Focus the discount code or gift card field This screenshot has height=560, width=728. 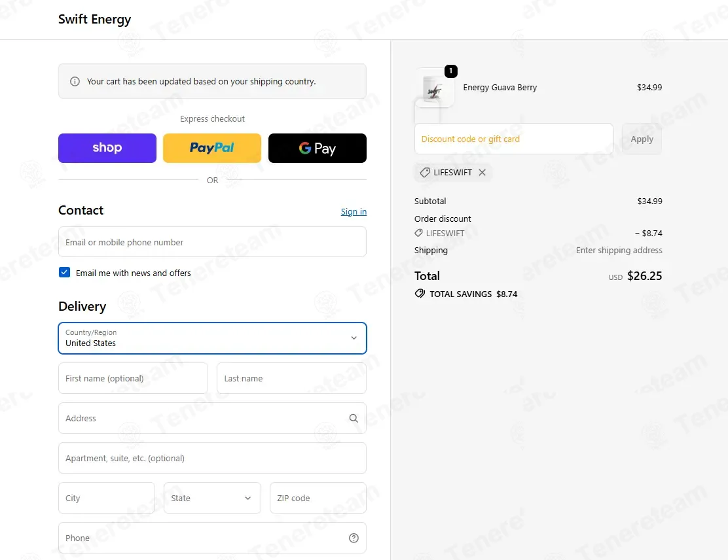point(513,139)
